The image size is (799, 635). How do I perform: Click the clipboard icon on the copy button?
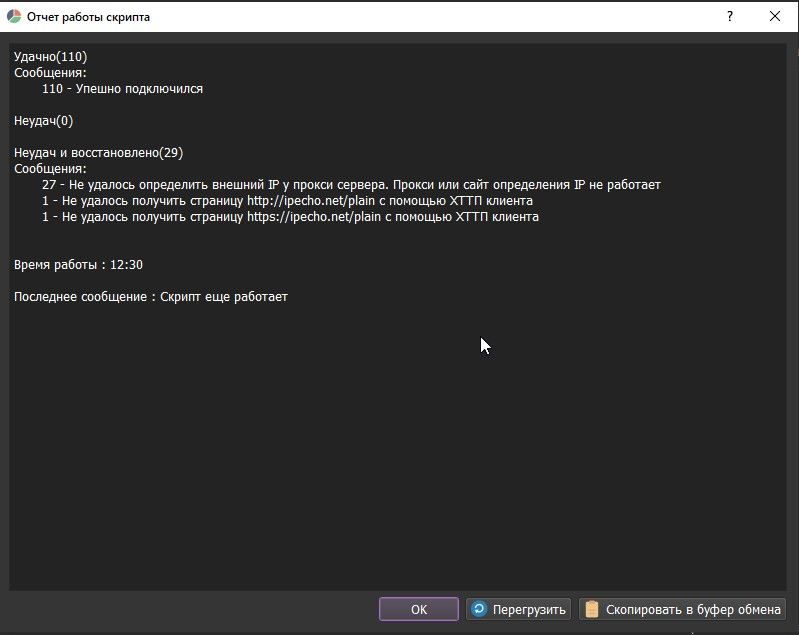point(592,609)
